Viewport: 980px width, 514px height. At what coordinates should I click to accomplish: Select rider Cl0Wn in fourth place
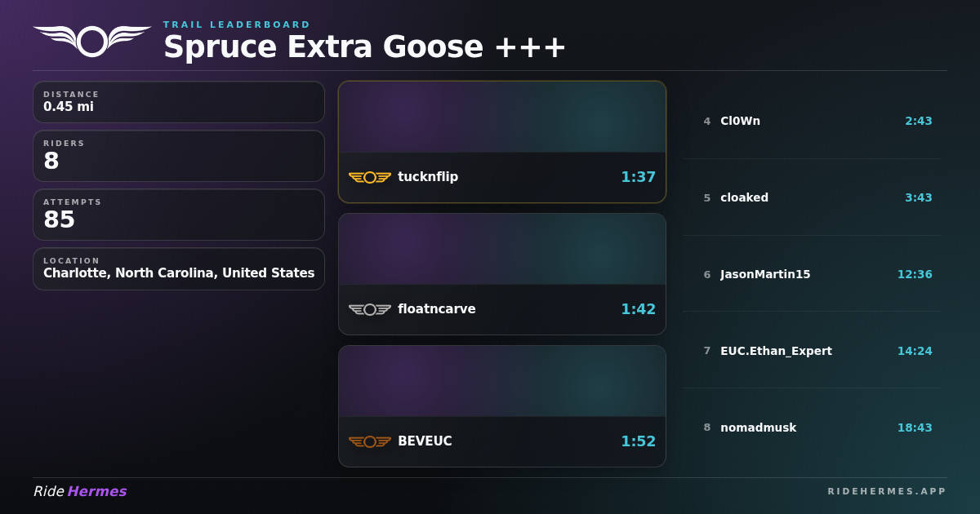tap(740, 121)
